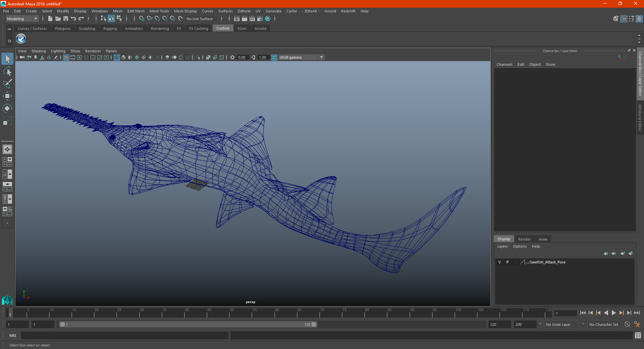Click No Live Surface field
644x349 pixels.
200,19
